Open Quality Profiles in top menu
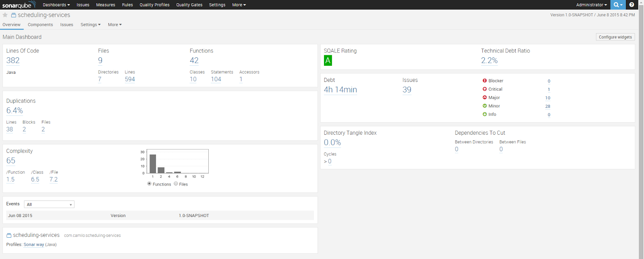Screen dimensions: 644x259 [x=154, y=5]
